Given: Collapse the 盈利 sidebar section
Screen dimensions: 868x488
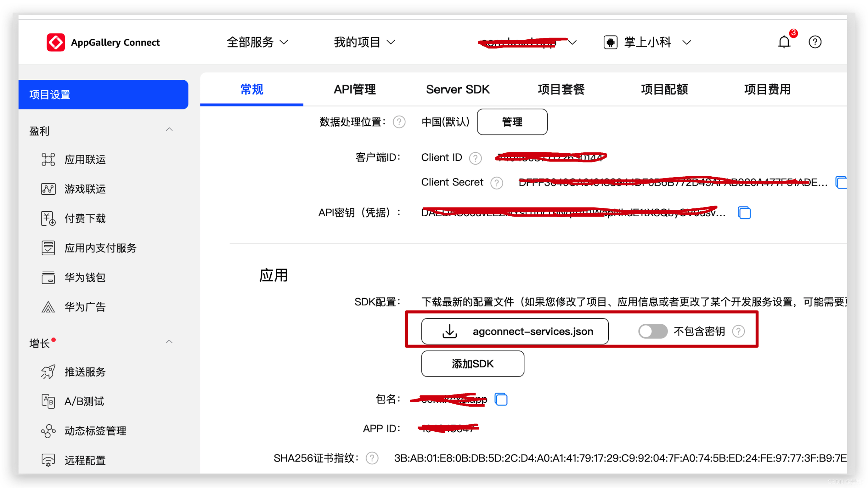Looking at the screenshot, I should (x=169, y=130).
